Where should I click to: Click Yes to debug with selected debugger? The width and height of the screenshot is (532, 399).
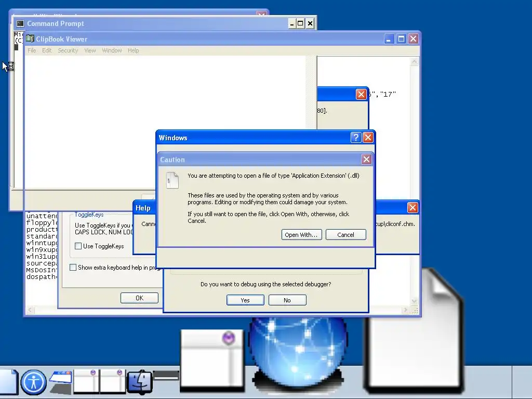click(245, 300)
